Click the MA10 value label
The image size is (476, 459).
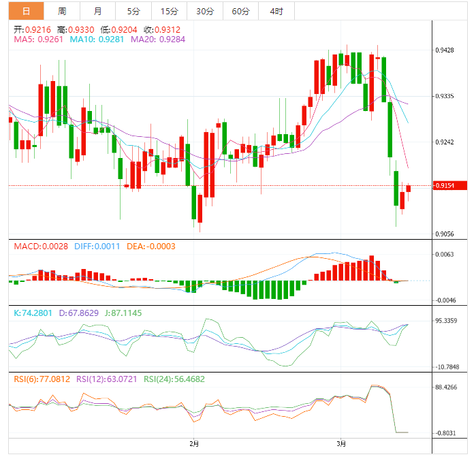97,39
